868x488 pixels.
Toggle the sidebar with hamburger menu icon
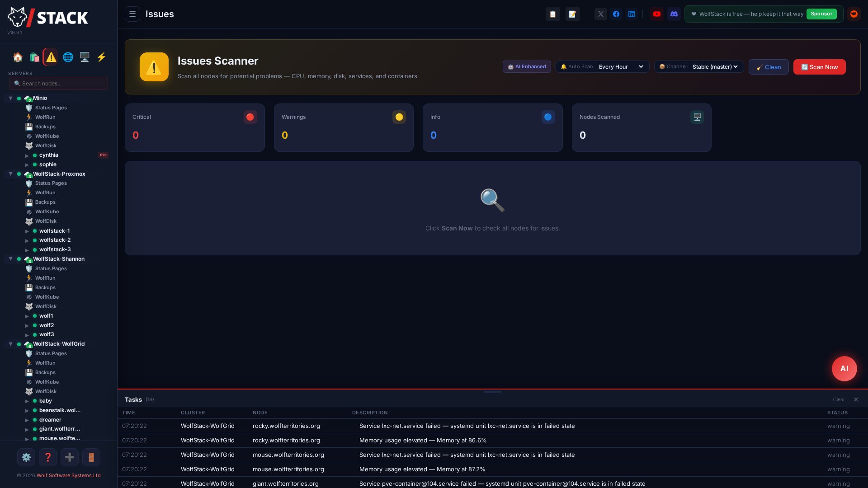(132, 14)
